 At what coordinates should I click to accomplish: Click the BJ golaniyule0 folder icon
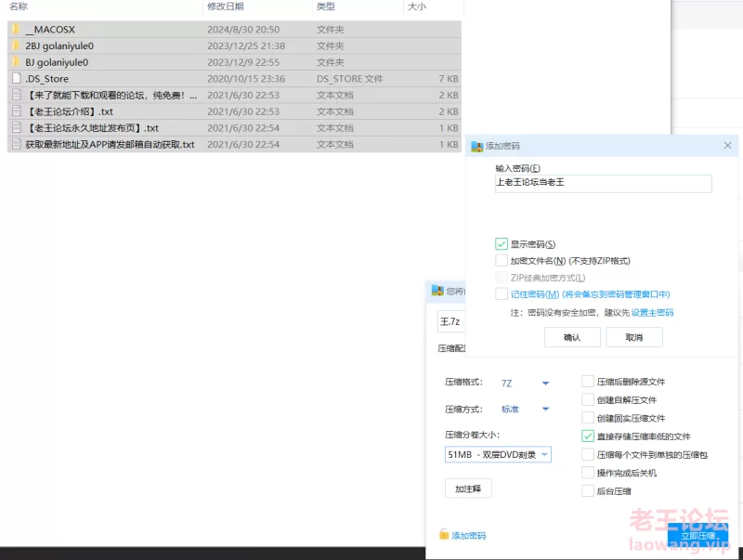[16, 62]
